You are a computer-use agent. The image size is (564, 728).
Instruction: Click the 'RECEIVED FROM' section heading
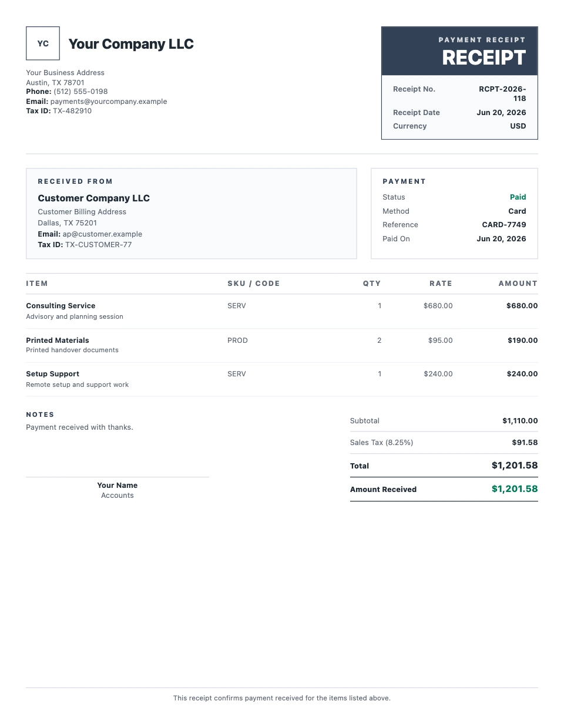pos(75,181)
